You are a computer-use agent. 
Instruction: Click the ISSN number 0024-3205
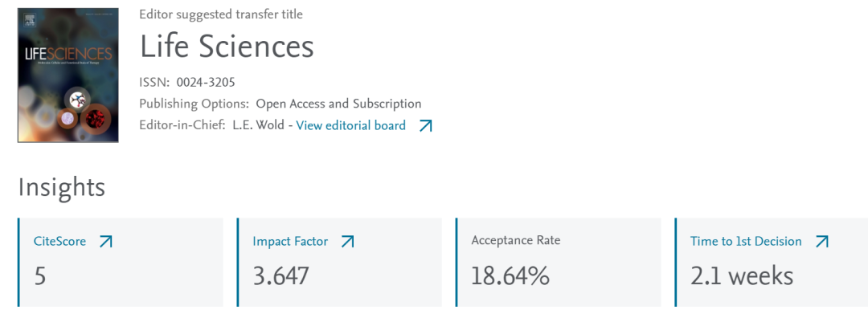pyautogui.click(x=206, y=83)
